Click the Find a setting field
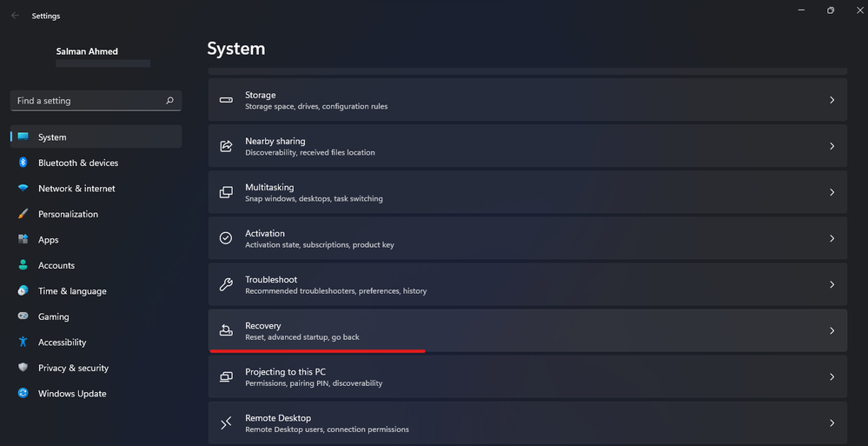Screen dimensions: 868x446 [x=96, y=101]
